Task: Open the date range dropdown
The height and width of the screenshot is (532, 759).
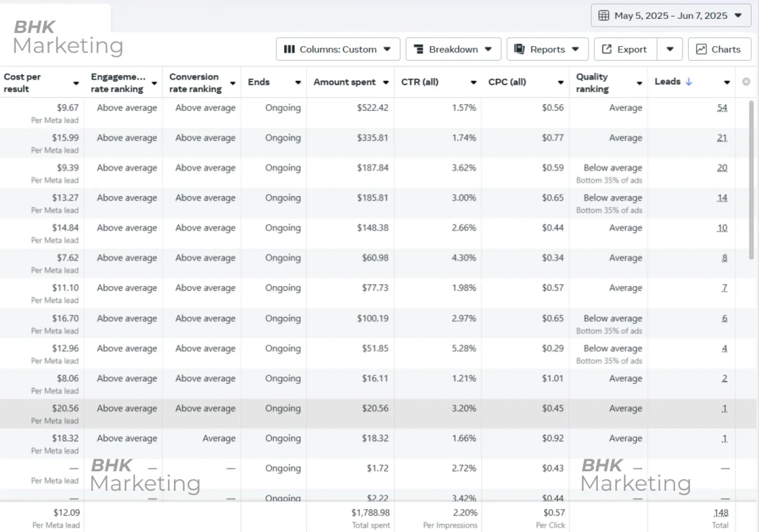Action: [x=670, y=16]
